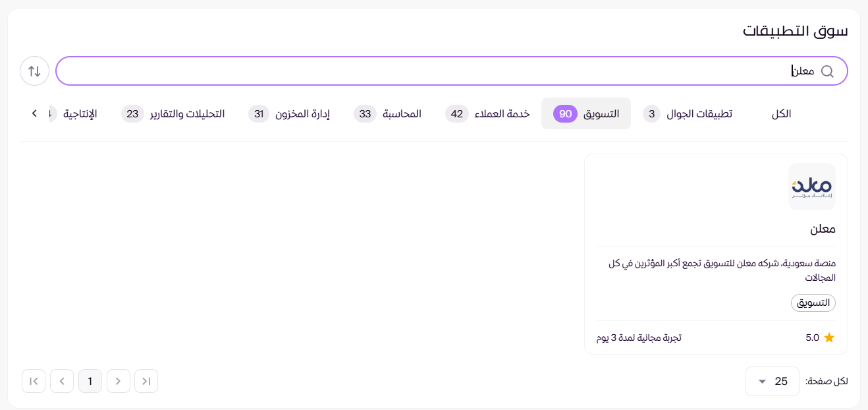The image size is (868, 410).
Task: Click the gold star next to 5.0
Action: 829,337
